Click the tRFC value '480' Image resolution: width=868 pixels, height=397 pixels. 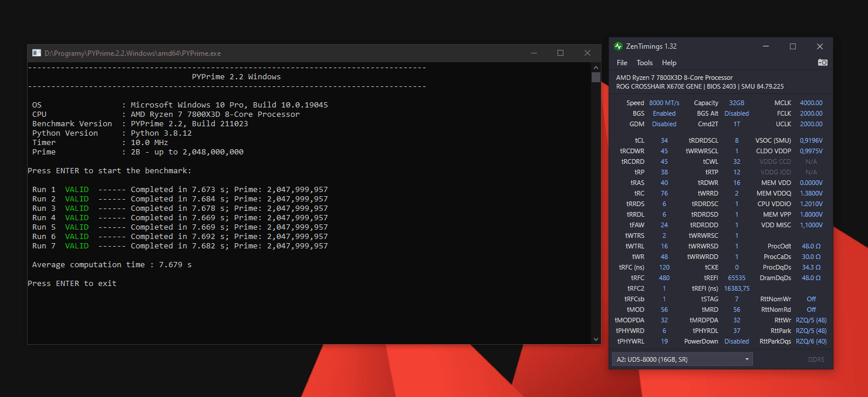coord(664,278)
